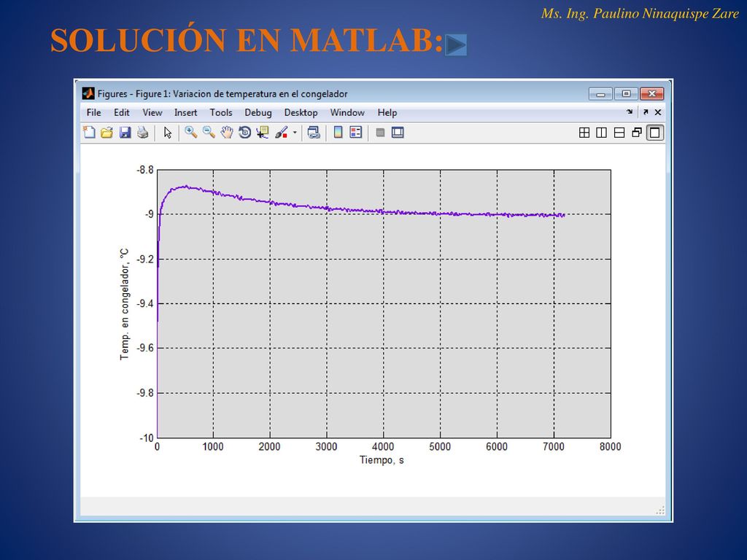Click the '8000' x-axis tick label
The height and width of the screenshot is (560, 747).
(x=611, y=447)
